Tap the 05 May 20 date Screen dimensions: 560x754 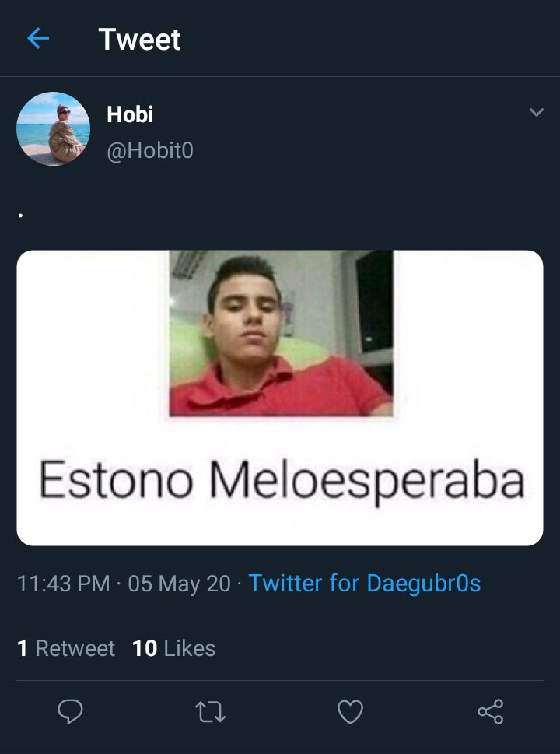pyautogui.click(x=180, y=584)
